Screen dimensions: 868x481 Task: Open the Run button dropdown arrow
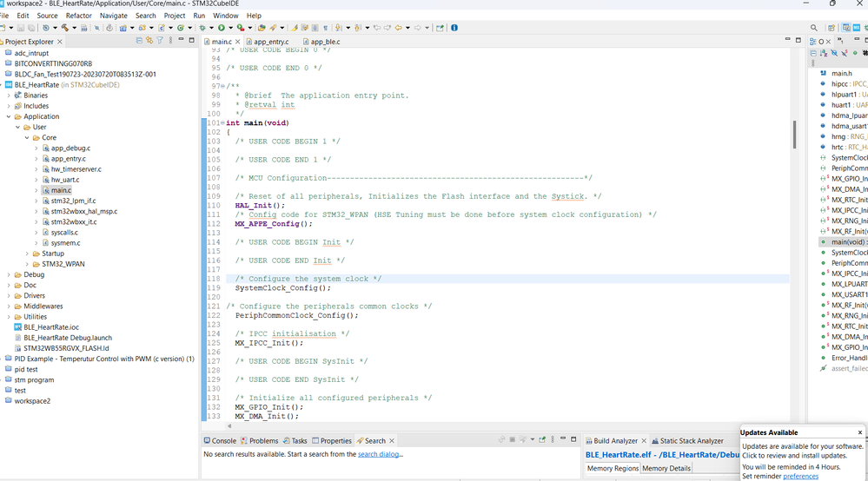click(x=230, y=28)
